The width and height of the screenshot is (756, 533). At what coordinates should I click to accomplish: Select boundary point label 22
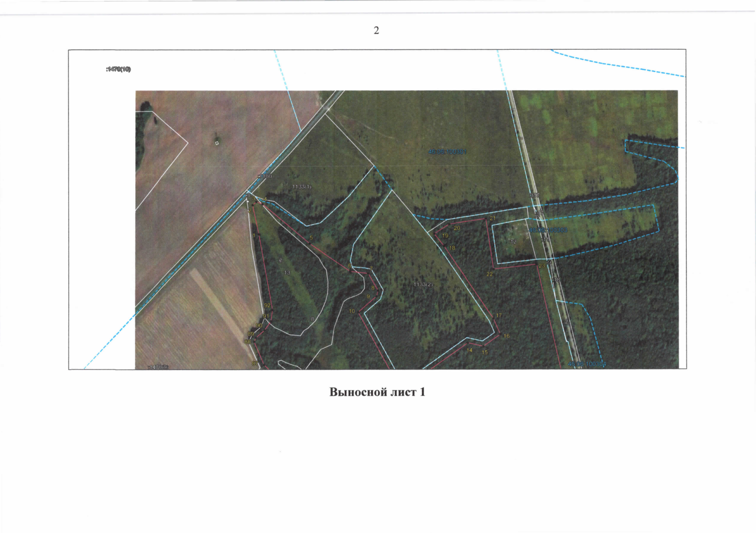click(489, 274)
